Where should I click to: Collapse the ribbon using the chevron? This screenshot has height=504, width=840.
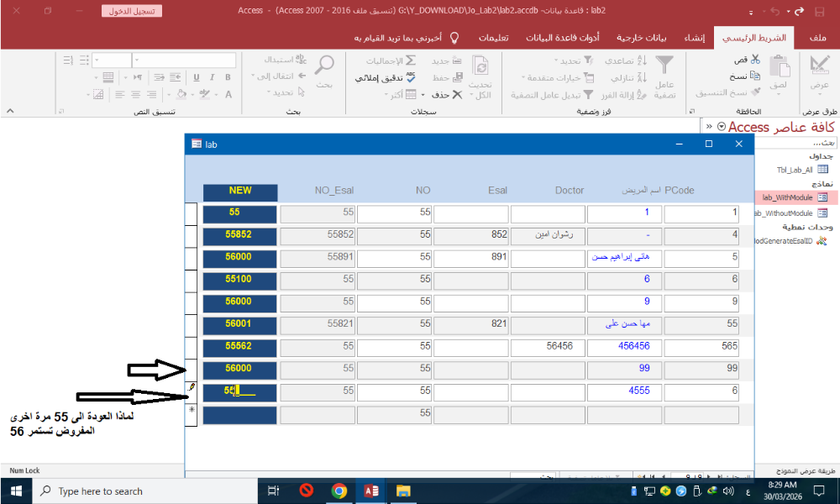[x=9, y=111]
